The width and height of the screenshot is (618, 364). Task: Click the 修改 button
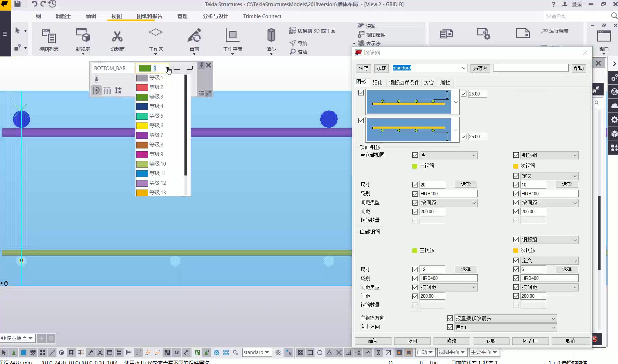click(451, 341)
